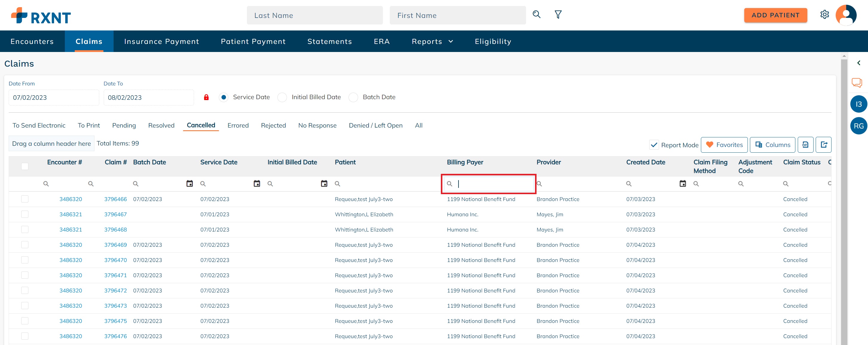
Task: Switch to the Statements tab
Action: [330, 42]
